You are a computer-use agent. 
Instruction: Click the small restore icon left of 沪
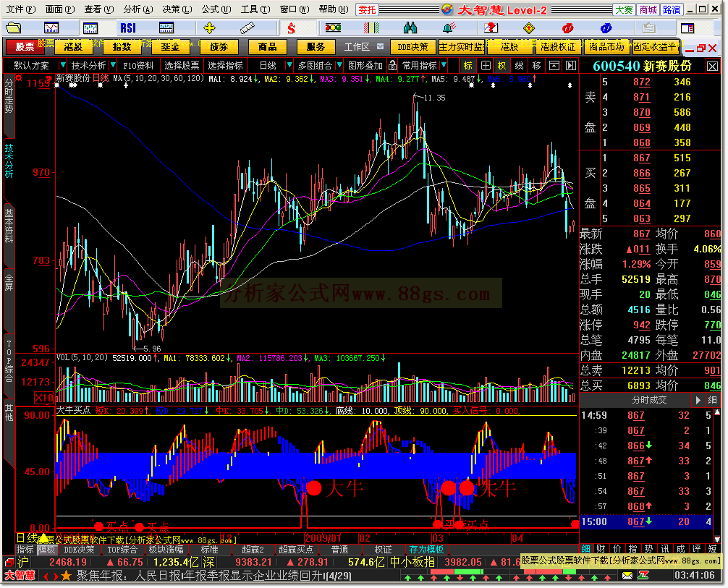pos(9,563)
